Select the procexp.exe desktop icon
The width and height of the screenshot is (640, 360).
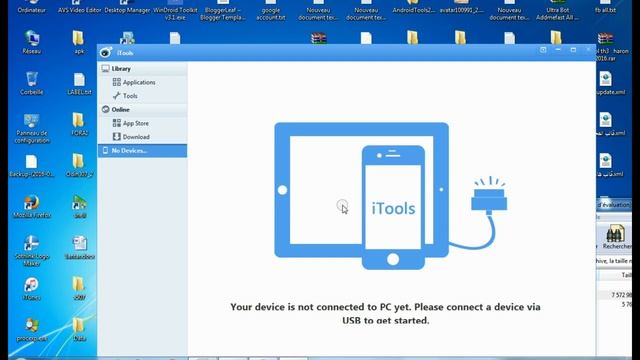(31, 329)
